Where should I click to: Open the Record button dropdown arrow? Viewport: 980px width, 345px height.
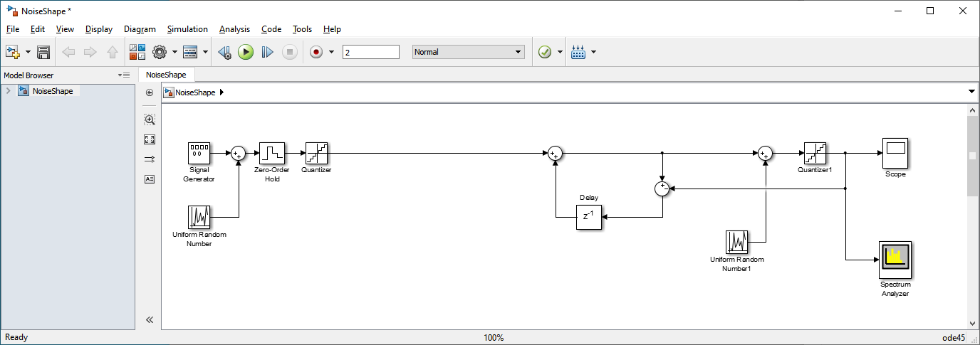click(x=331, y=52)
